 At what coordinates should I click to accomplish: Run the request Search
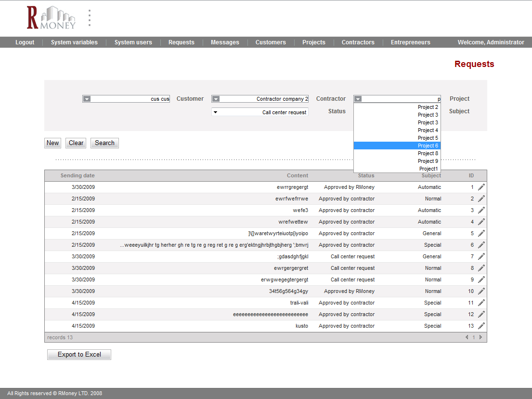tap(104, 143)
